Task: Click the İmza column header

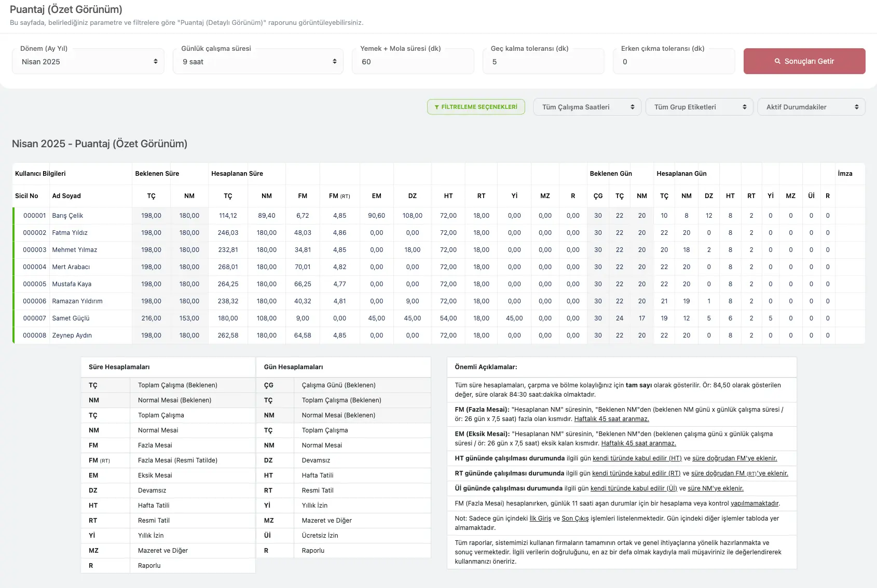Action: click(845, 174)
